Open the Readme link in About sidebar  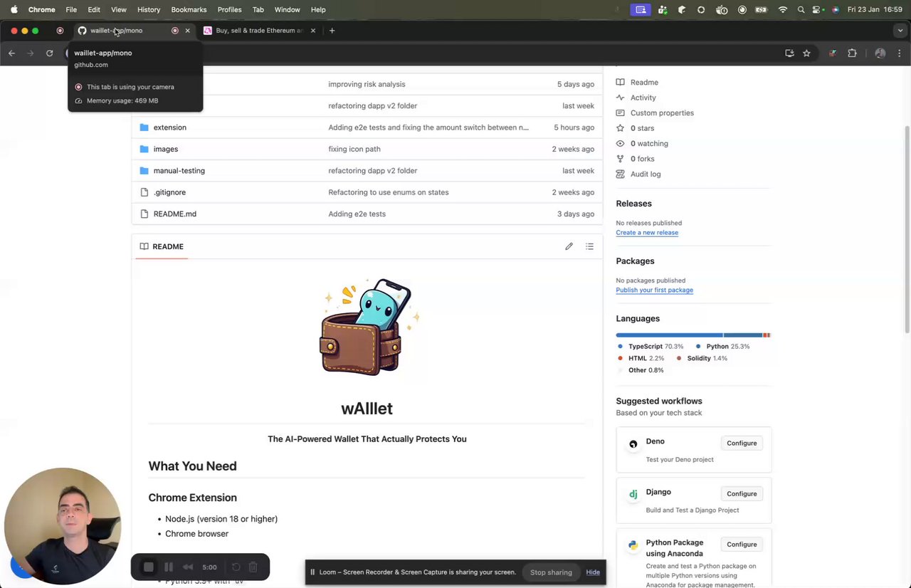coord(644,83)
